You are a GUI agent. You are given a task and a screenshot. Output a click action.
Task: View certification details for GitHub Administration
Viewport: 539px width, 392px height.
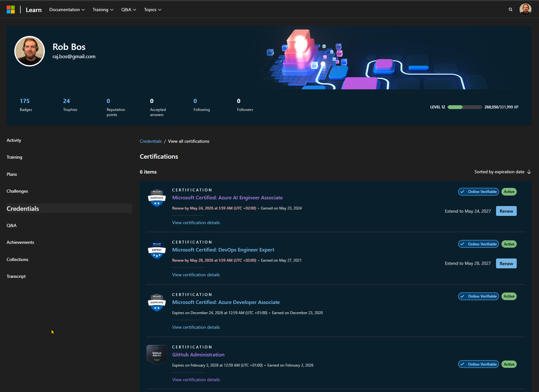click(196, 380)
